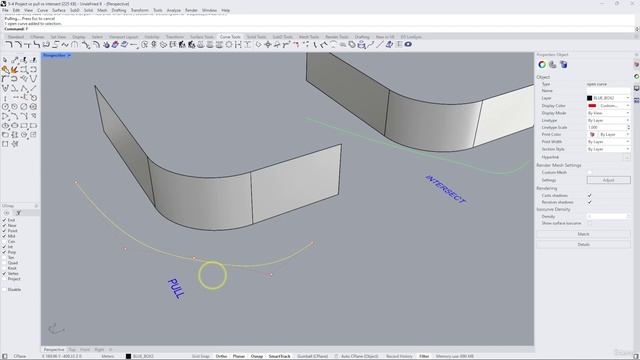
Task: Switch to the Front viewport tab
Action: point(85,350)
